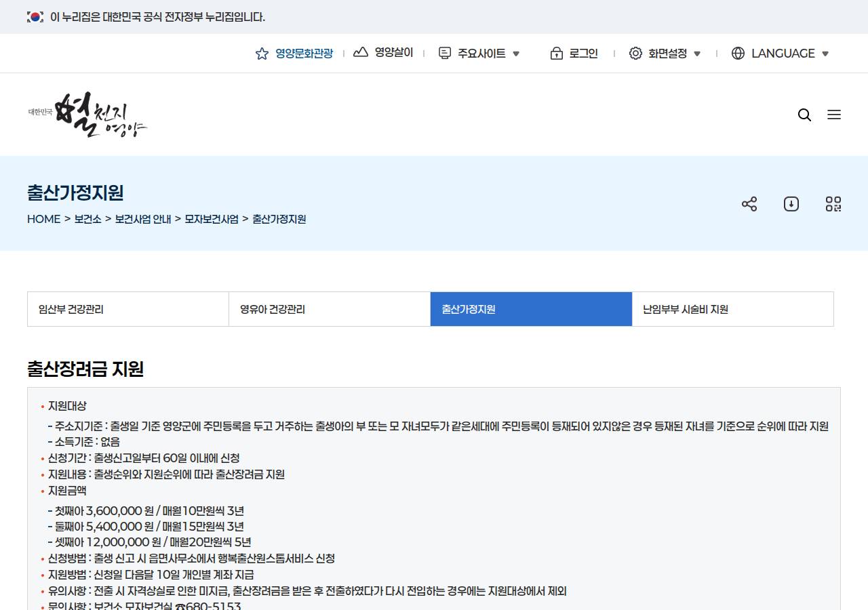Show the QR code icon
The height and width of the screenshot is (610, 868).
[x=833, y=204]
